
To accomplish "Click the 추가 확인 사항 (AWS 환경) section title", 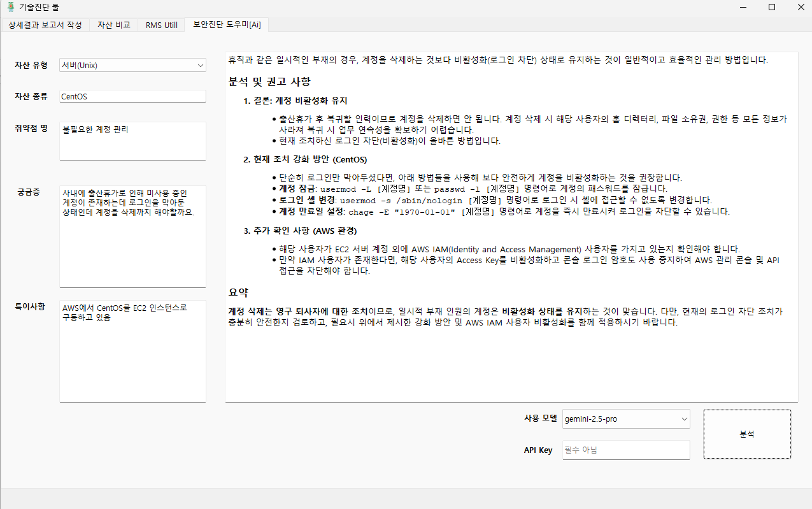I will coord(300,231).
